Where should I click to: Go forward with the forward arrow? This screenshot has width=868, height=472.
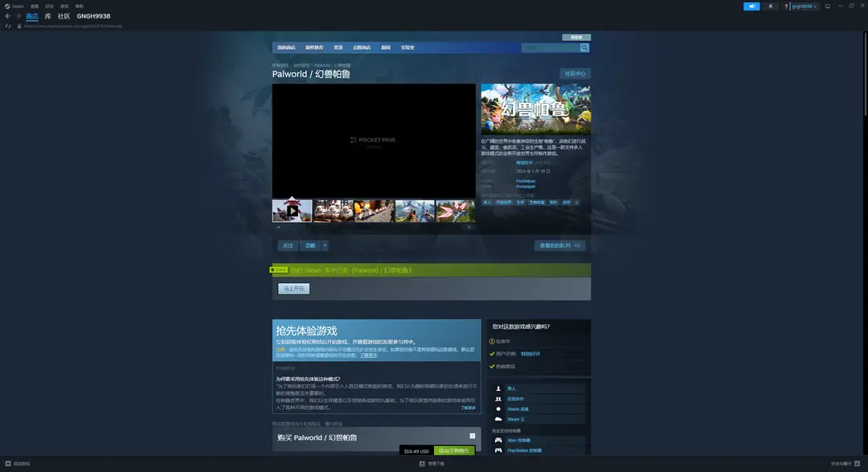click(x=18, y=16)
